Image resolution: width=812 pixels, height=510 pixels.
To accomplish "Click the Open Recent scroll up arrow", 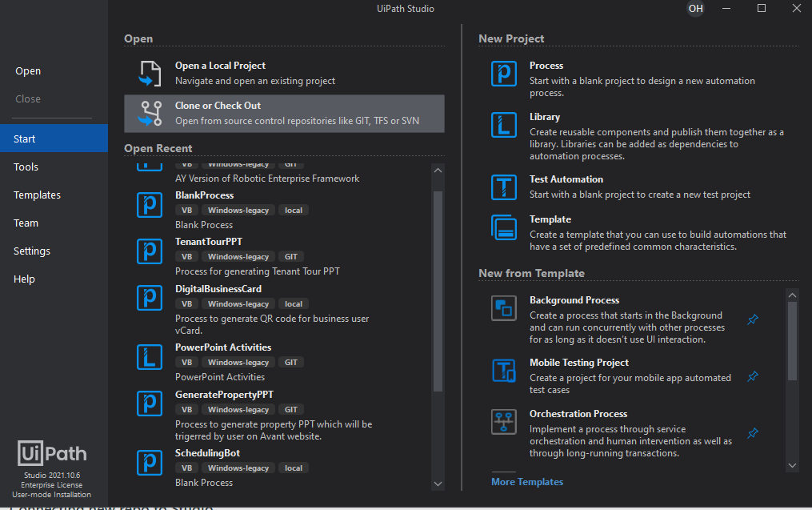I will (x=438, y=170).
